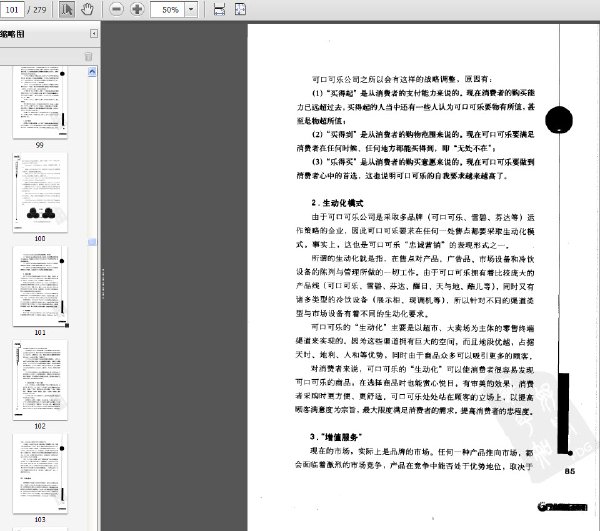Collapse the thumbnails panel with its arrow
Viewport: 600px width, 531px height.
click(x=94, y=34)
